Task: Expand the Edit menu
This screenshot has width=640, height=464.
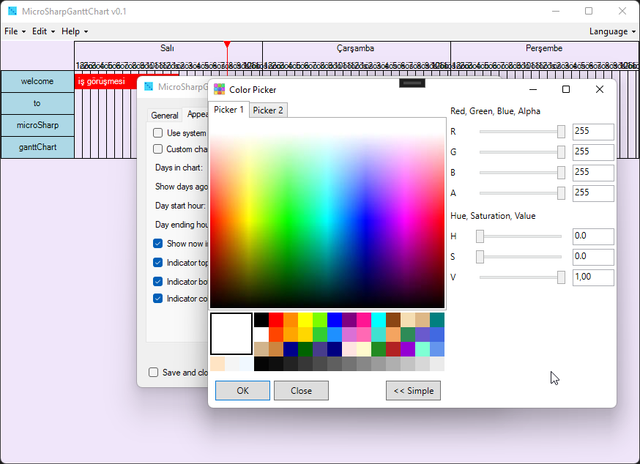Action: pyautogui.click(x=44, y=32)
